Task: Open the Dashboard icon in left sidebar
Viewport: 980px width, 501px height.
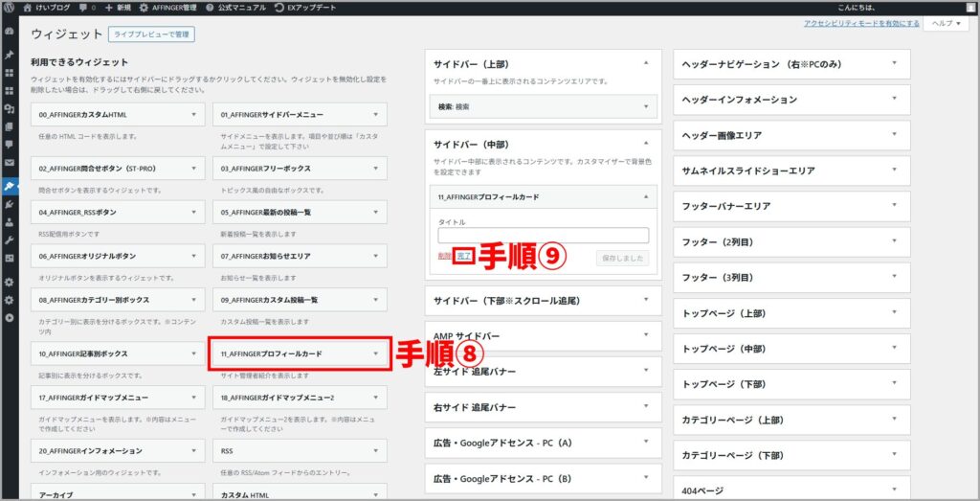Action: pyautogui.click(x=10, y=31)
